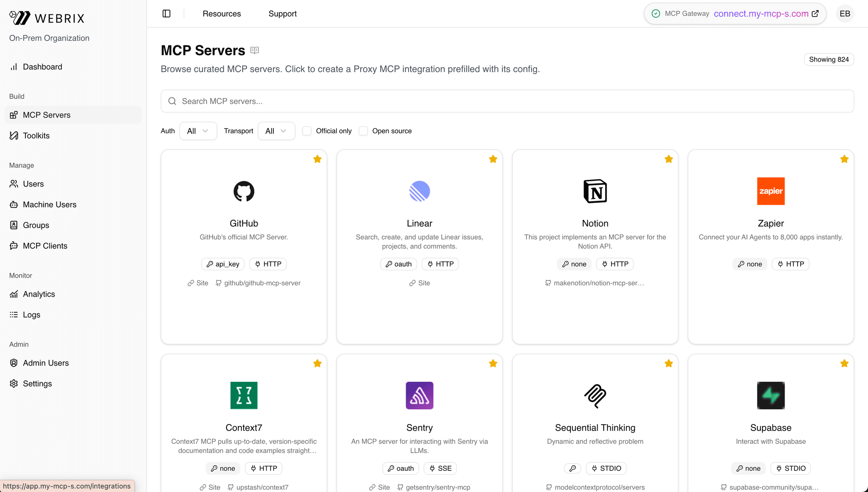
Task: Open the Toolkits section
Action: tap(36, 135)
